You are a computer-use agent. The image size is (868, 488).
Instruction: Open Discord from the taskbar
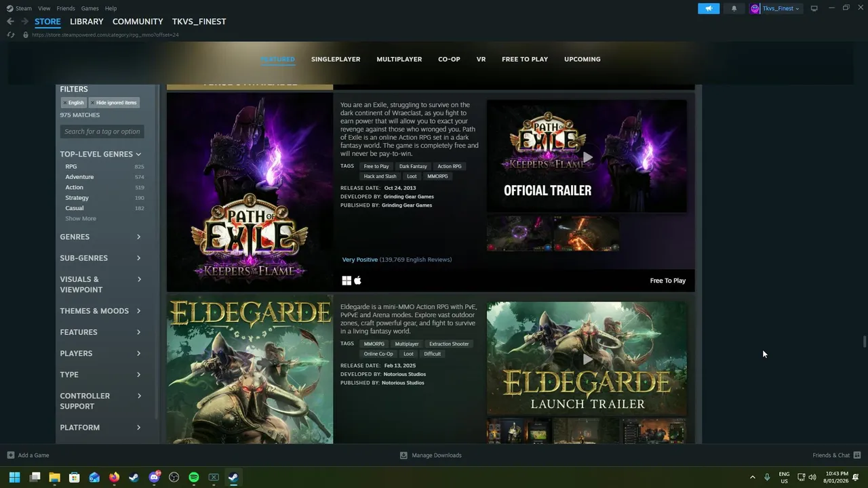[x=154, y=477]
